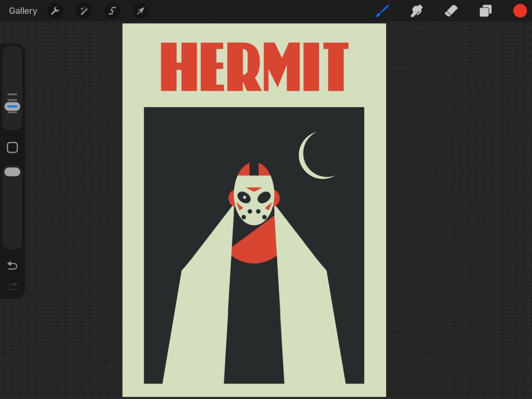Activate the Transform arrow tool
532x399 pixels.
pos(140,11)
